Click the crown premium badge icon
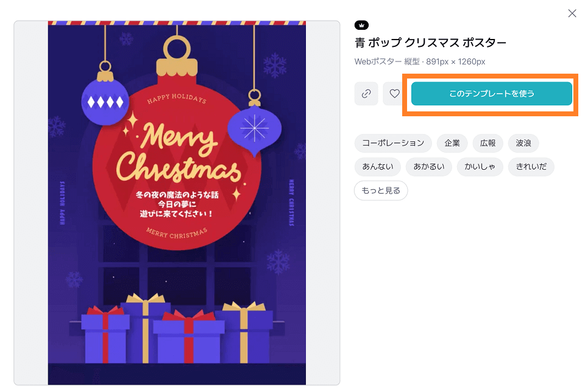 (x=361, y=26)
